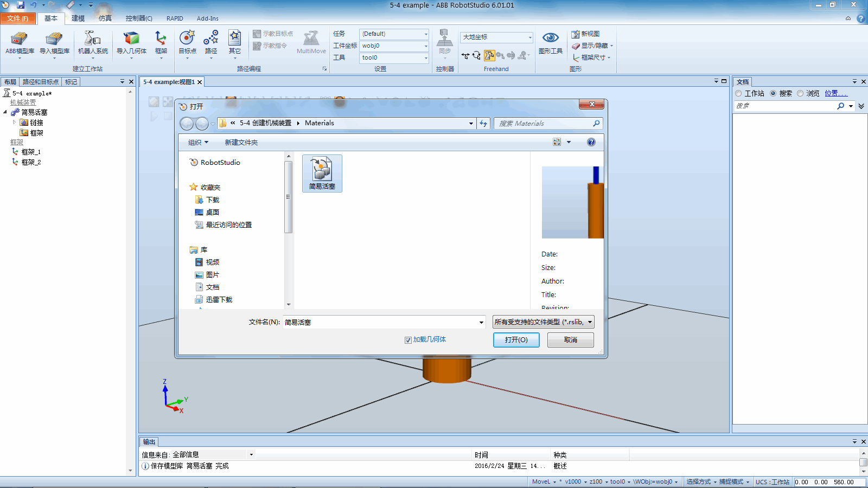Switch to the 路径和目标点 panel tab
The height and width of the screenshot is (488, 868).
coord(41,82)
